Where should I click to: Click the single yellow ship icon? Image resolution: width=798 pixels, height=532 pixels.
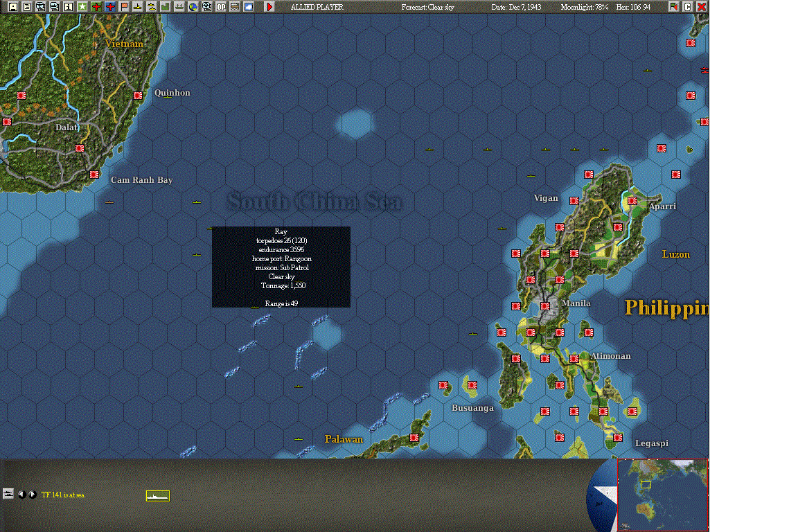137,7
